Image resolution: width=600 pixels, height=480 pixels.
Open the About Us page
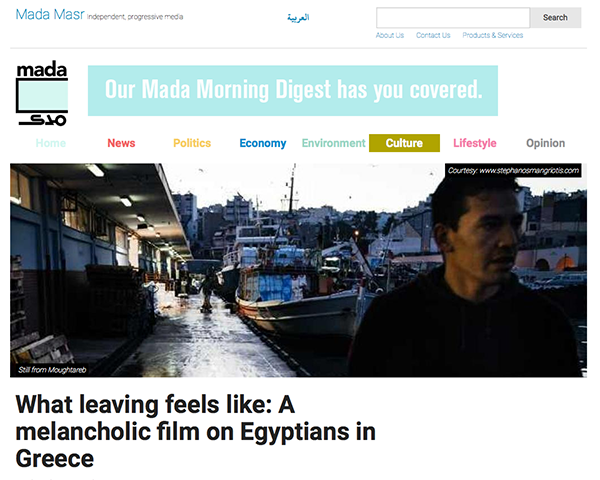point(390,35)
